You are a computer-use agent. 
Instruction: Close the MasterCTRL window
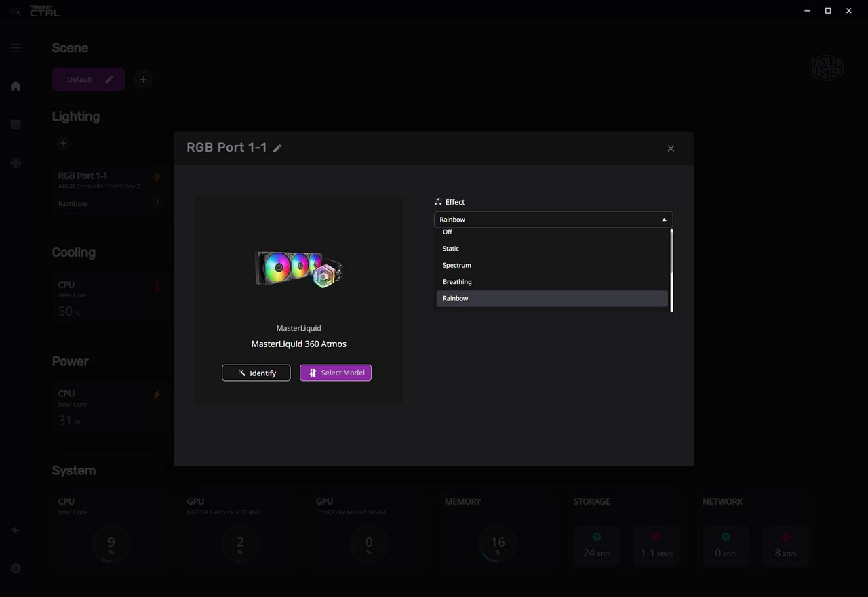click(849, 11)
